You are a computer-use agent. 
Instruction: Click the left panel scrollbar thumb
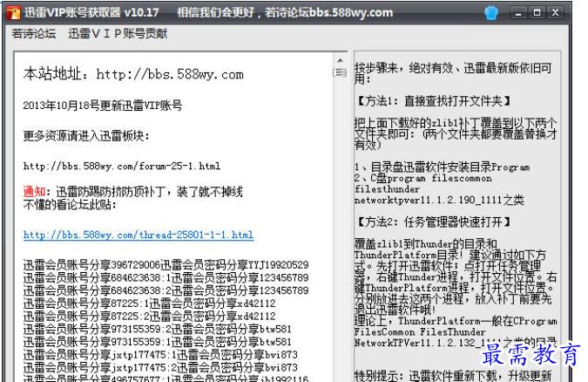click(x=340, y=72)
